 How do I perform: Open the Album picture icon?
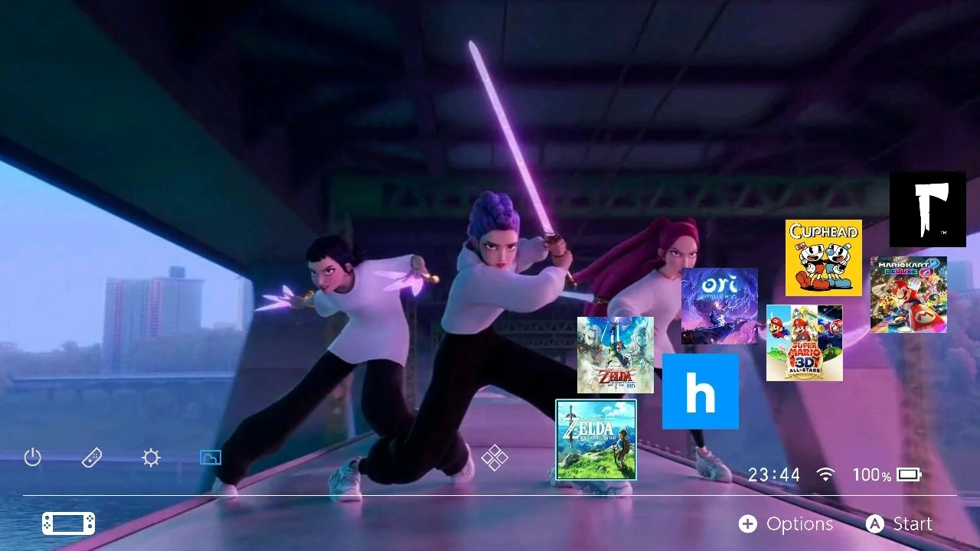coord(211,458)
